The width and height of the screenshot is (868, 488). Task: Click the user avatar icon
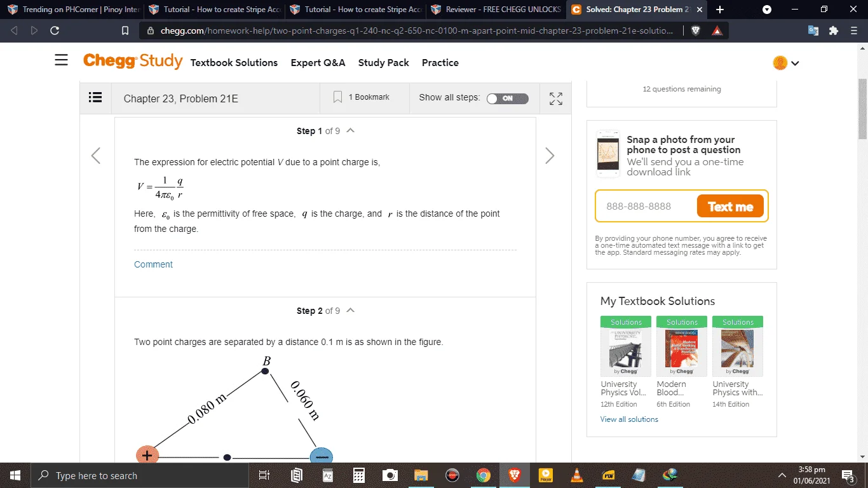(780, 62)
